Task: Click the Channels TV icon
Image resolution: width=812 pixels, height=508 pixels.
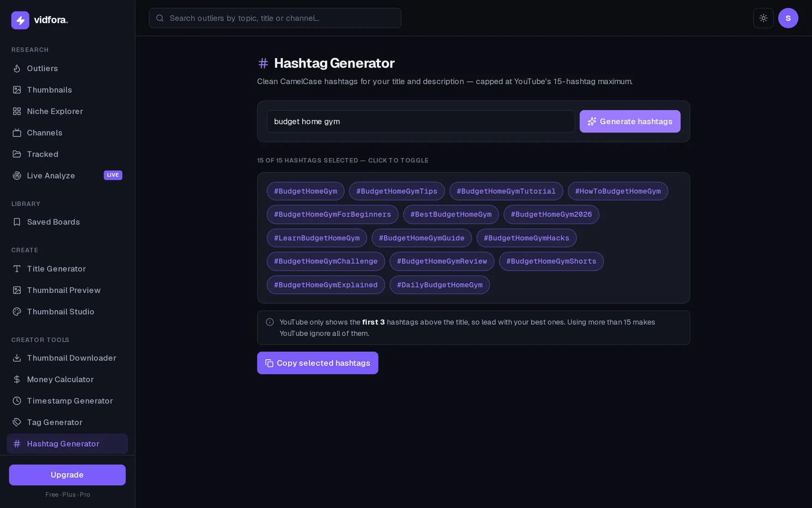Action: pyautogui.click(x=17, y=133)
